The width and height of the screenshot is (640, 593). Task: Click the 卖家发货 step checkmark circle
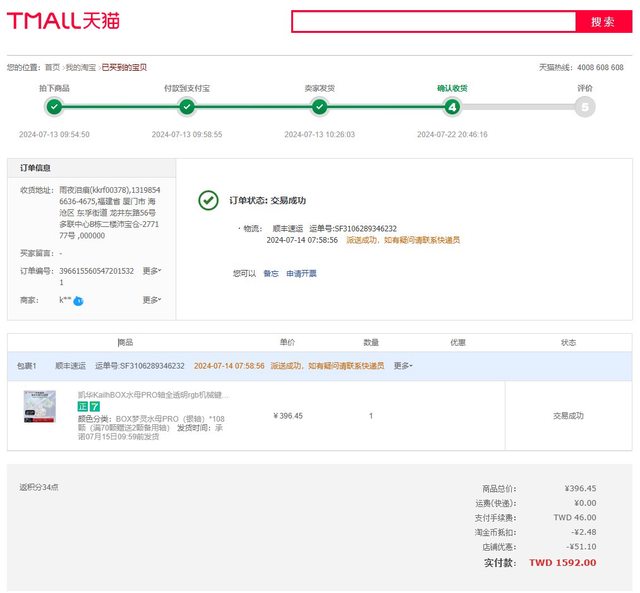tap(320, 107)
